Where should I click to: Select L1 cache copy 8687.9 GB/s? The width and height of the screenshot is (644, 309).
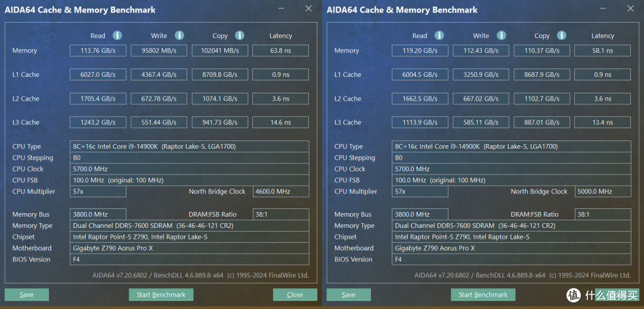541,74
